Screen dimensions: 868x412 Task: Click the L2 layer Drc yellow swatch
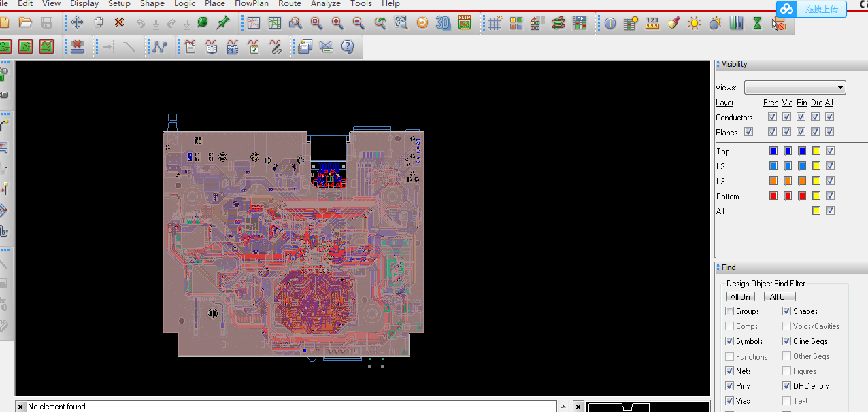(x=816, y=166)
